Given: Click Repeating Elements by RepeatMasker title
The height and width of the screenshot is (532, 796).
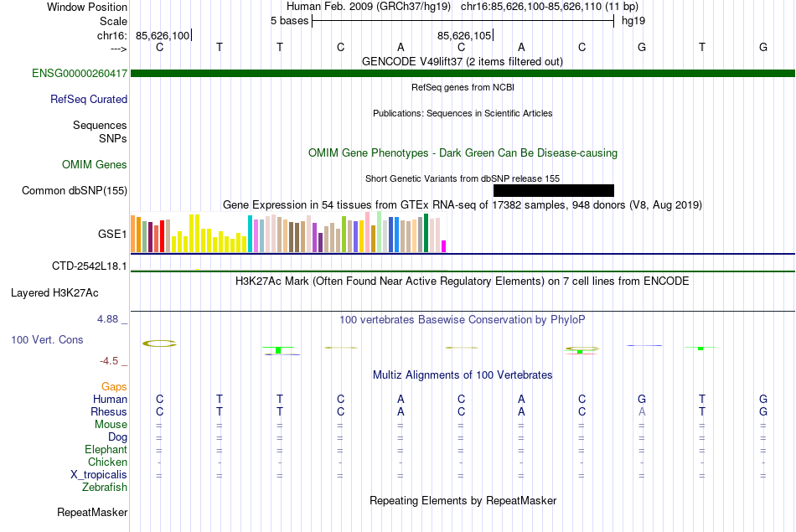Looking at the screenshot, I should pyautogui.click(x=463, y=500).
